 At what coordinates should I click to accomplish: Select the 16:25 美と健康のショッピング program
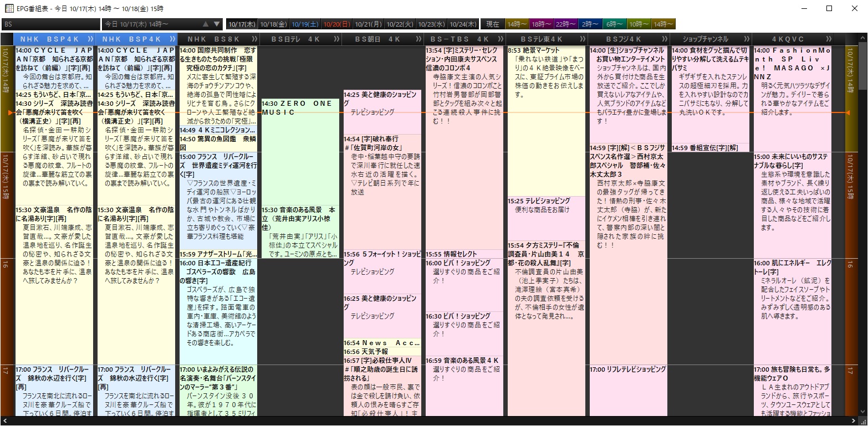(382, 316)
